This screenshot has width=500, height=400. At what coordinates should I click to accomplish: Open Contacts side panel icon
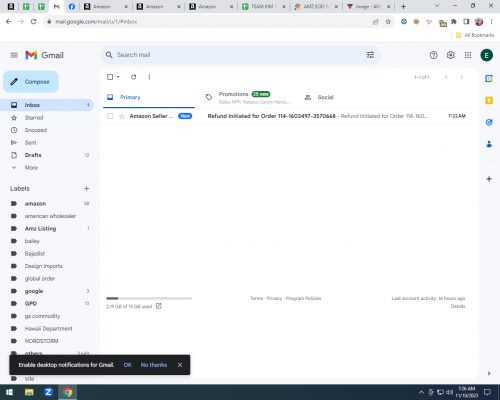pos(489,144)
